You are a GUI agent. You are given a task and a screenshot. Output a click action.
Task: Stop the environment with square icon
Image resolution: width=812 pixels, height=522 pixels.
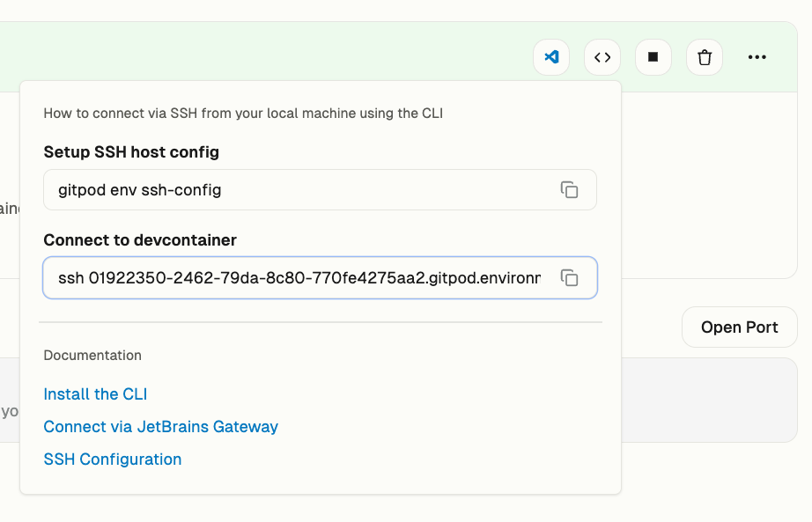pos(653,57)
